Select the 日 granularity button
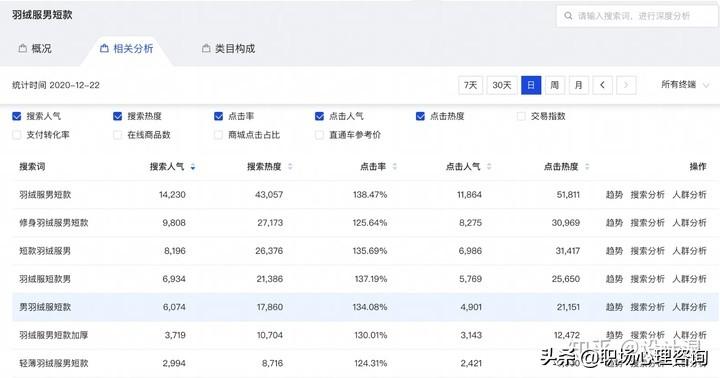720x378 pixels. 531,85
